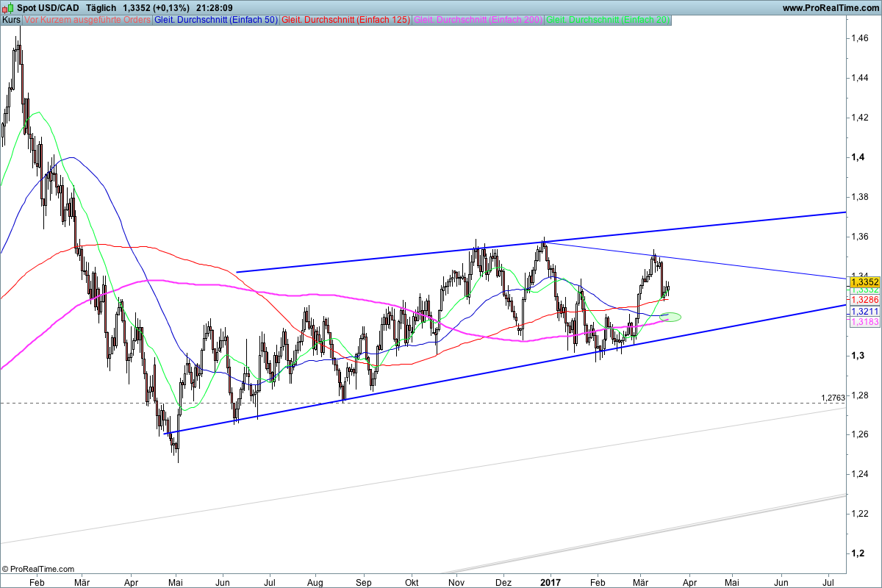
Task: Click the 1,4 level on price axis
Action: click(856, 157)
